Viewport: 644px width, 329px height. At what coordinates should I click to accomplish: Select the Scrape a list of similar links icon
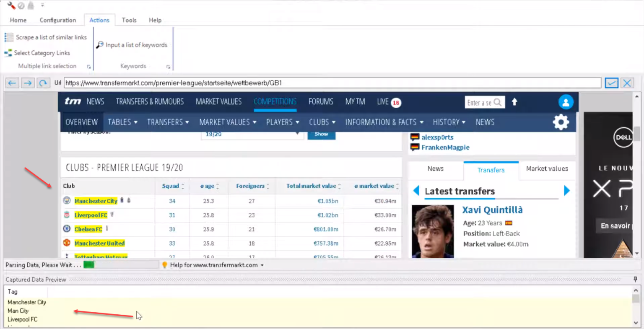(8, 37)
